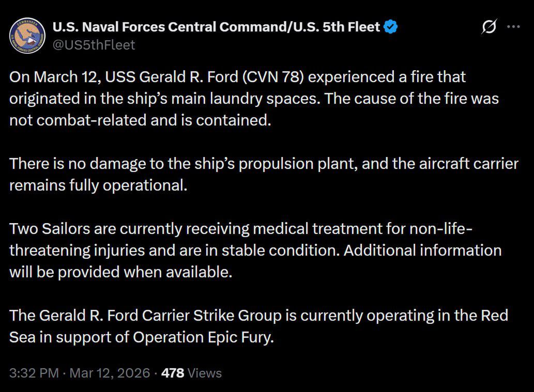Click the Mar 12, 2026 date link
Viewport: 534px width, 392px height.
coord(109,372)
